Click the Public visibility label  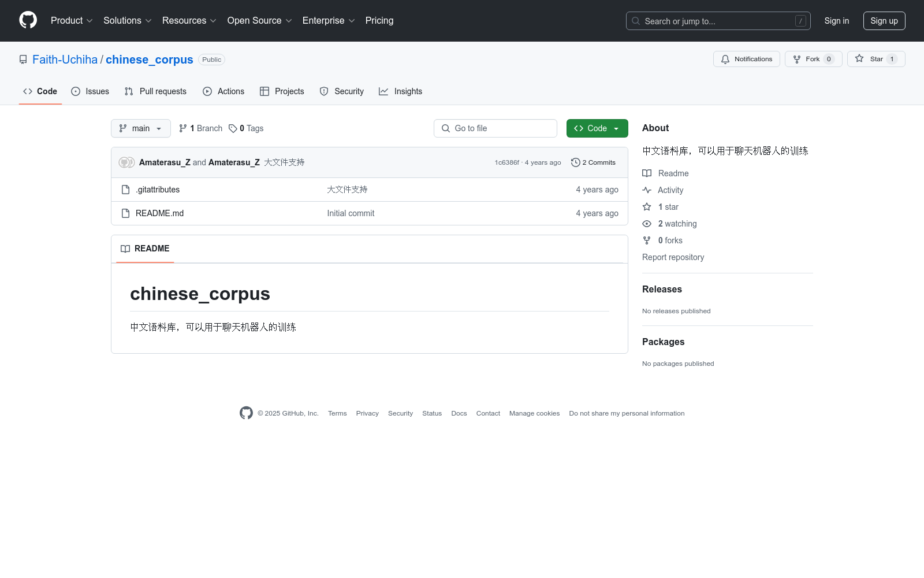coord(211,60)
